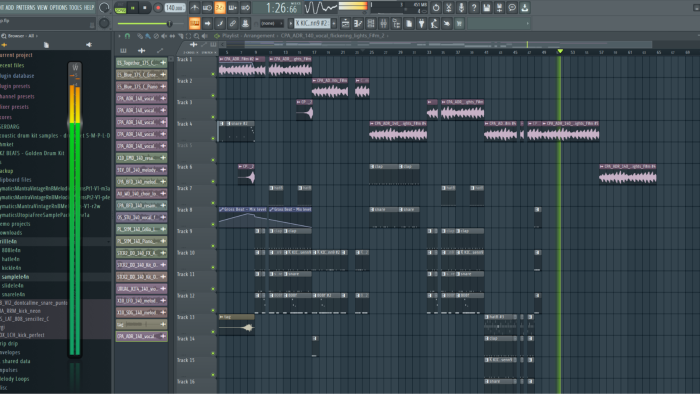Click the undo history clock icon
Image resolution: width=700 pixels, height=394 pixels.
pyautogui.click(x=436, y=8)
